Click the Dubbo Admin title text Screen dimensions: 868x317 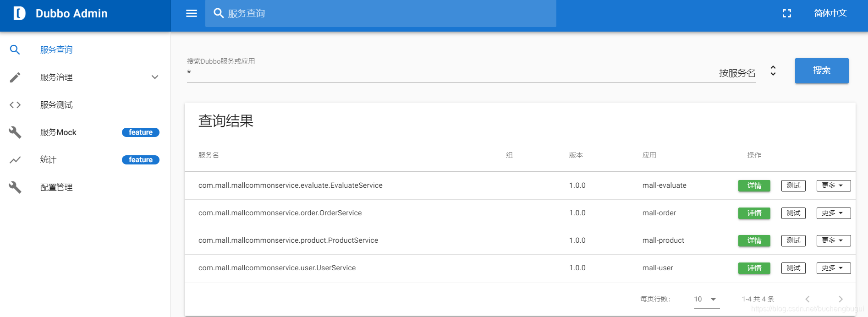(x=71, y=13)
